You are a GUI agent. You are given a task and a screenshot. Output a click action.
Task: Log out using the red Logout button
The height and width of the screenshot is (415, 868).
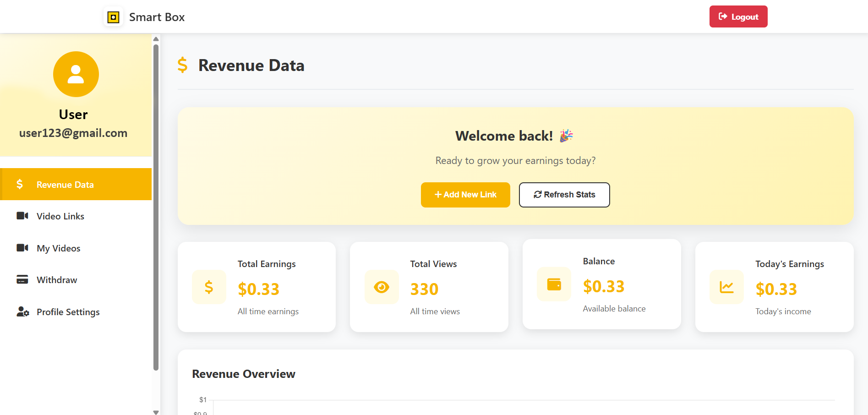pos(738,17)
